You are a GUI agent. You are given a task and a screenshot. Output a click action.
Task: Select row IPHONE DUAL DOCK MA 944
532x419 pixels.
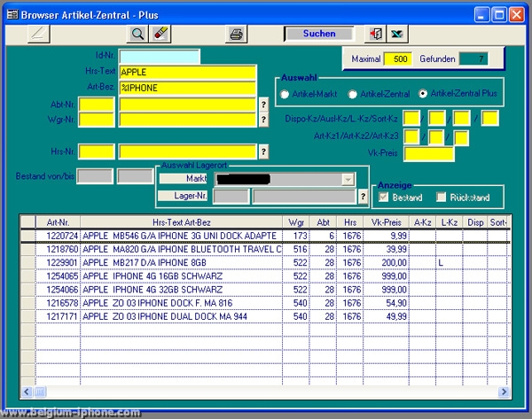[x=265, y=316]
